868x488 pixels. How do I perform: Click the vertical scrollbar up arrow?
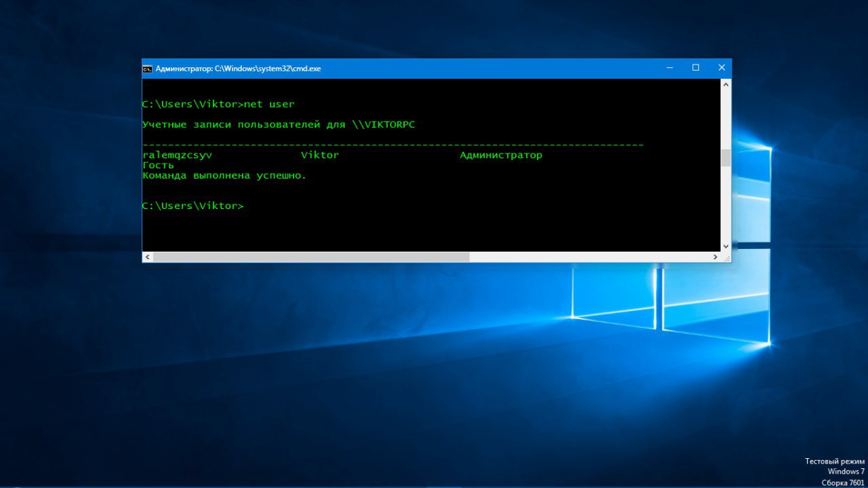click(x=726, y=85)
